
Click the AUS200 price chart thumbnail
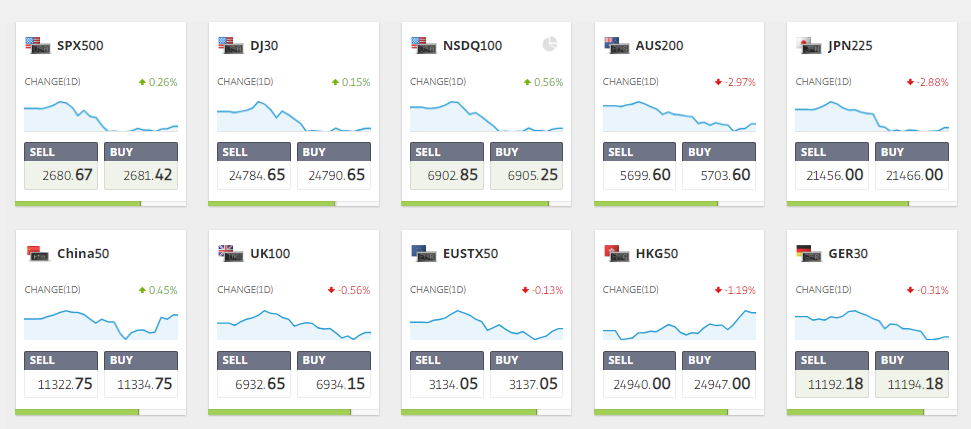click(679, 116)
